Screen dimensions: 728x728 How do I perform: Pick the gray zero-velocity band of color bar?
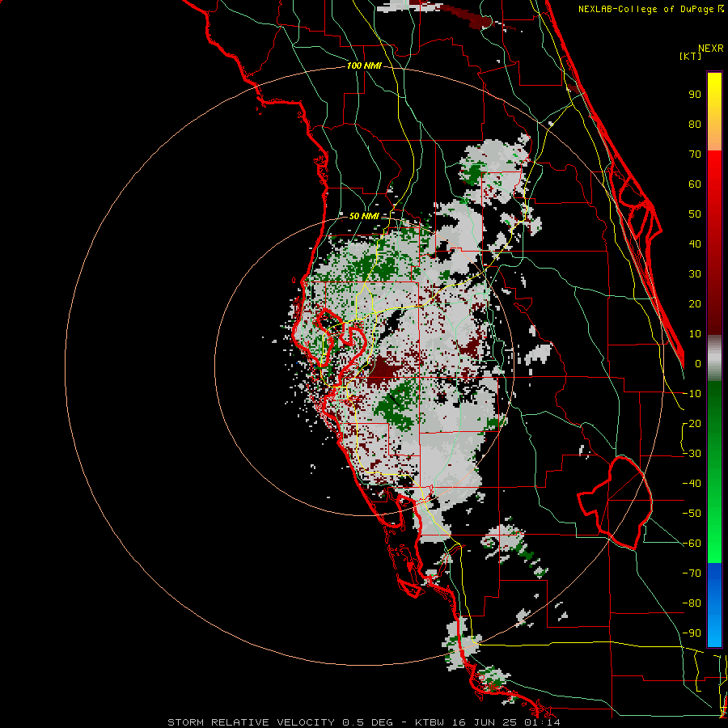[714, 358]
